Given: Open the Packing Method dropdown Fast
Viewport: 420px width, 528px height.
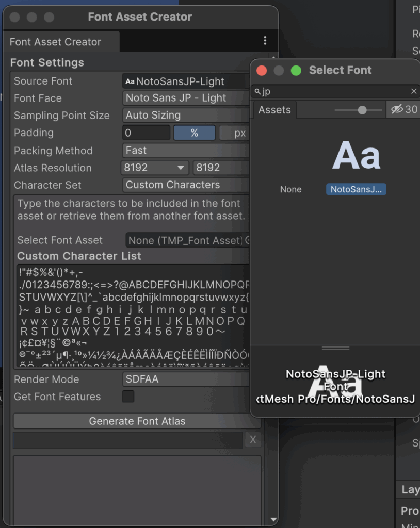Looking at the screenshot, I should pyautogui.click(x=186, y=150).
